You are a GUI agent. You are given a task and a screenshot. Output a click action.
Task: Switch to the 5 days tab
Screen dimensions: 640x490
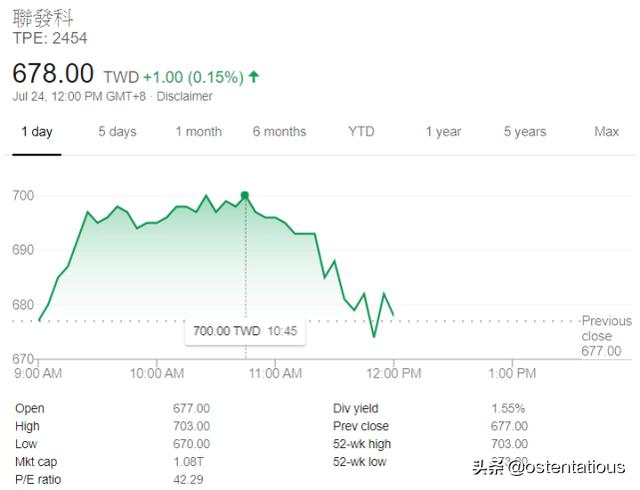pyautogui.click(x=117, y=132)
